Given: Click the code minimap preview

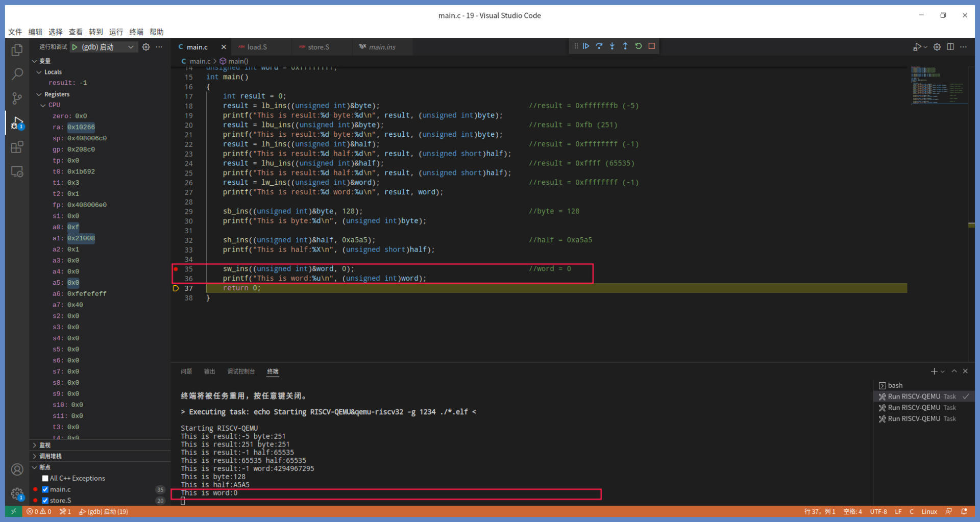Looking at the screenshot, I should (x=937, y=85).
